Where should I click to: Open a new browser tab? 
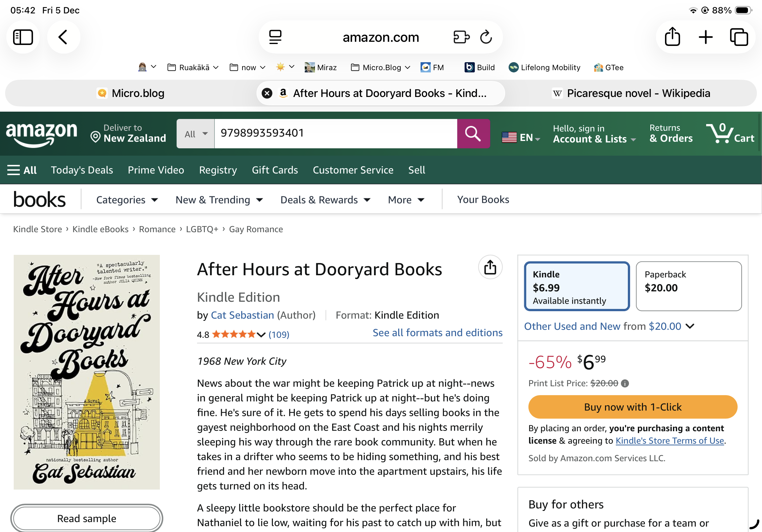(706, 37)
